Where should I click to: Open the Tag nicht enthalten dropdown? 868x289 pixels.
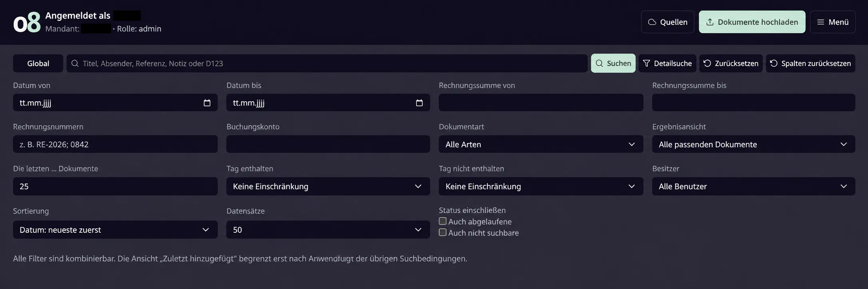click(x=541, y=186)
